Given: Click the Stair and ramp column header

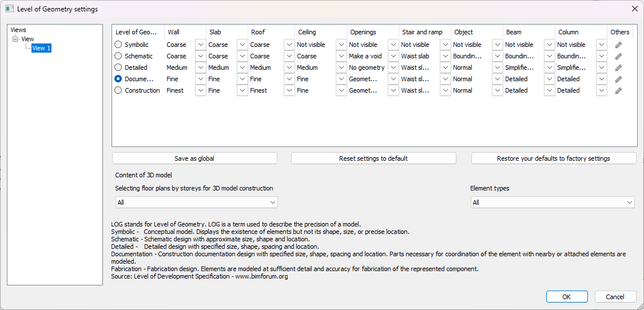Looking at the screenshot, I should coord(423,32).
